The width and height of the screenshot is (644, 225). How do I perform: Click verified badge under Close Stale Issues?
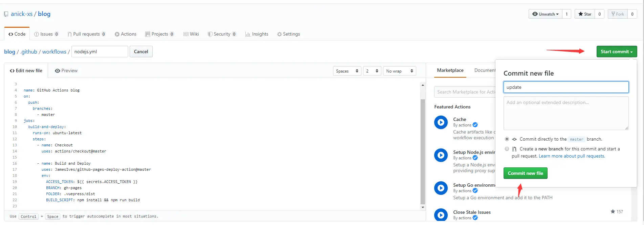475,218
